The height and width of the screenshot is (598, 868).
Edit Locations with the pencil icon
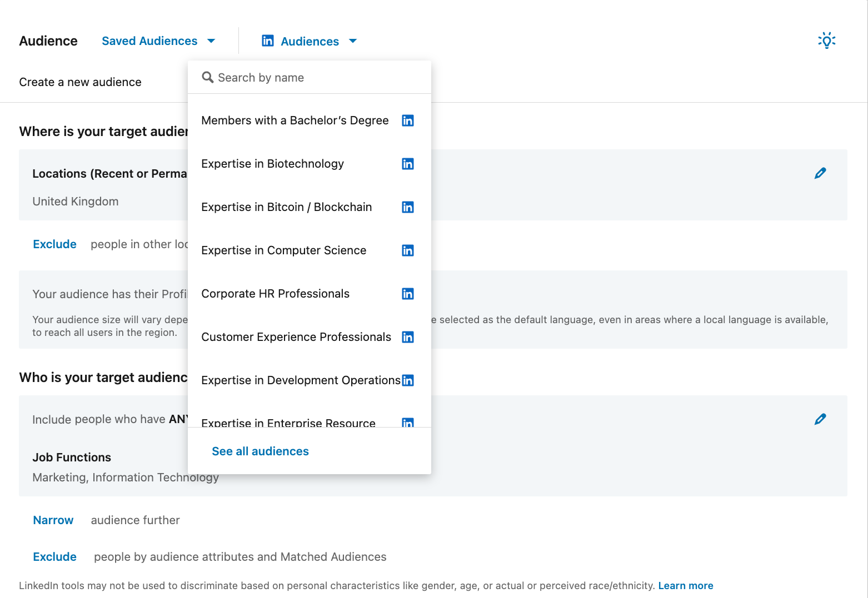click(x=820, y=173)
